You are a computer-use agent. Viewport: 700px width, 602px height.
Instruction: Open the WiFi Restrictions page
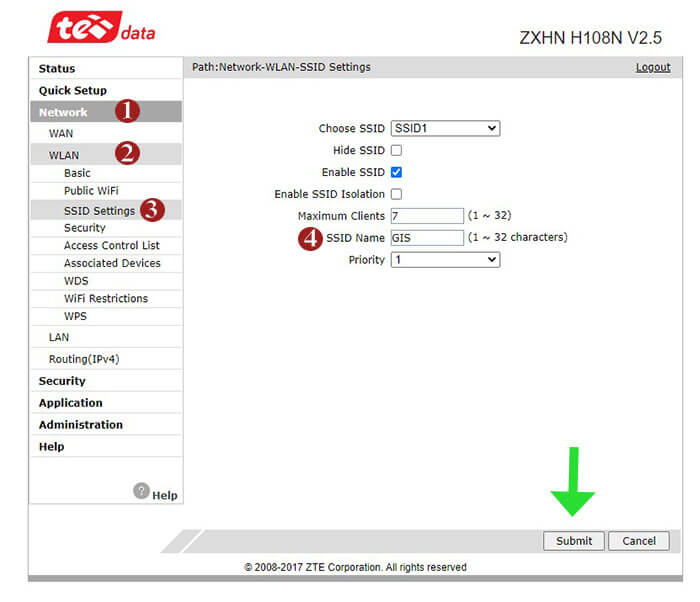(105, 298)
